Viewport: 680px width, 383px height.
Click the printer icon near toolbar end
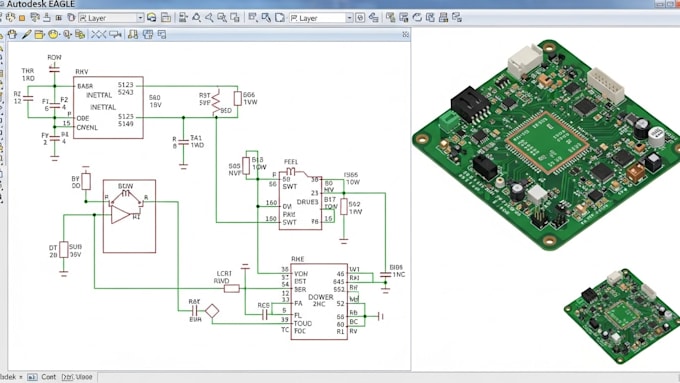pyautogui.click(x=443, y=18)
